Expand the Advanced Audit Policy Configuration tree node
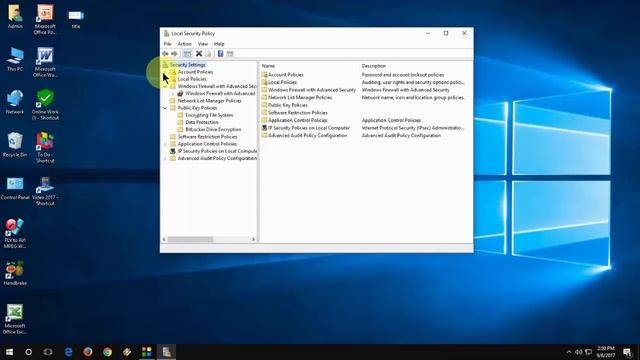This screenshot has width=640, height=360. 165,158
